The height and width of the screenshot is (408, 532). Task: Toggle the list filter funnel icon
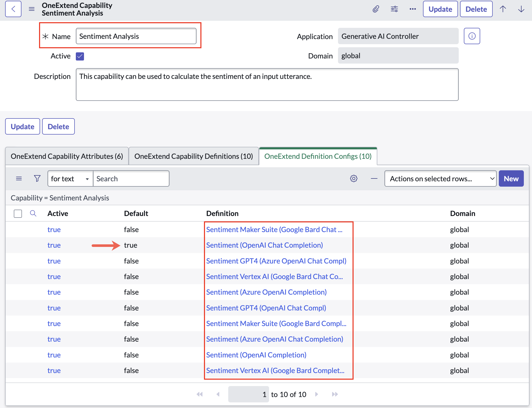click(37, 178)
